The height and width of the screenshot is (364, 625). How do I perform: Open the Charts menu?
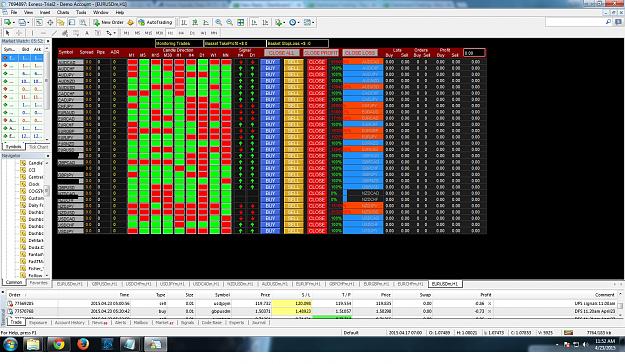[x=63, y=12]
